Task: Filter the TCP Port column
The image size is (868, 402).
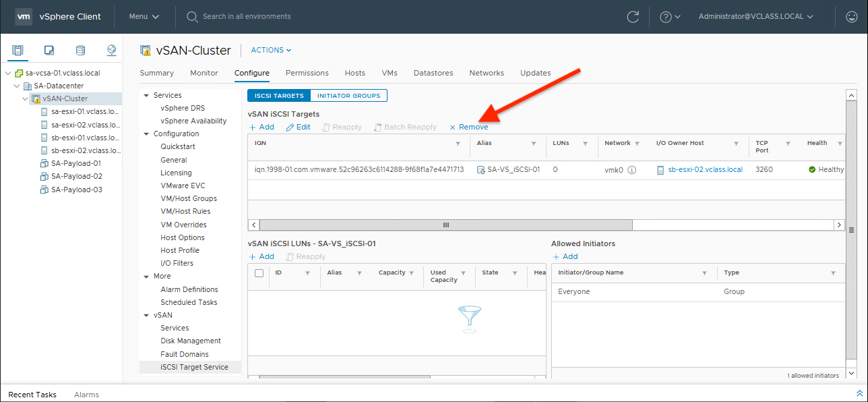Action: point(788,144)
